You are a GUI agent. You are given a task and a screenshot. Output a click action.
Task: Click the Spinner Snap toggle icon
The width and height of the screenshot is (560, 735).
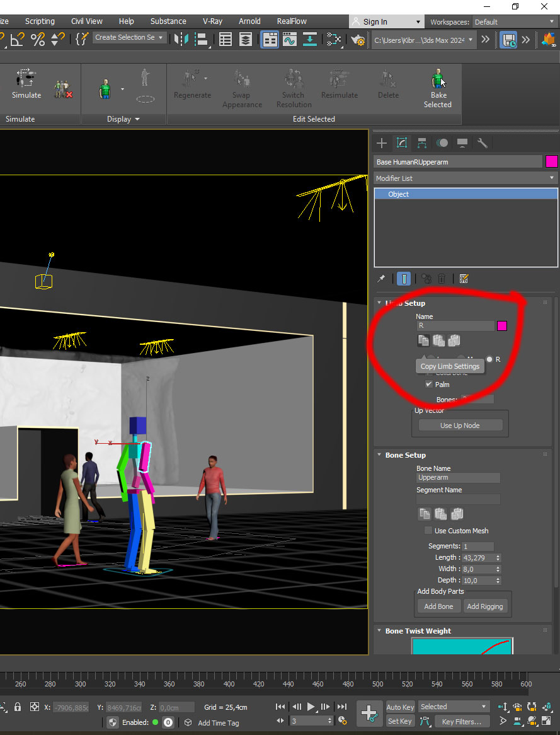pyautogui.click(x=58, y=39)
